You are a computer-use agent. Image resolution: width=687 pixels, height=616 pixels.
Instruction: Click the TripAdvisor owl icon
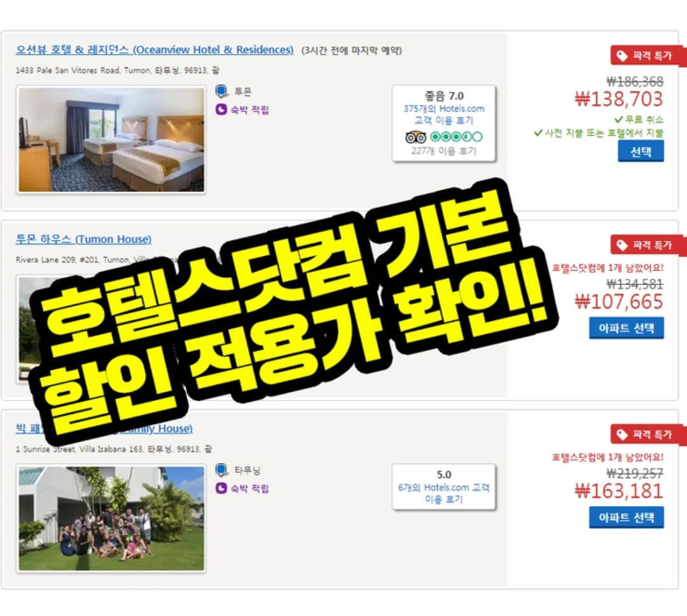click(x=415, y=137)
